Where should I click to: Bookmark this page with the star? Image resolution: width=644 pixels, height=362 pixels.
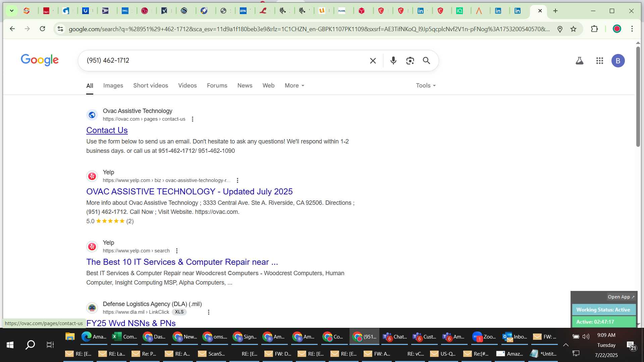(574, 29)
